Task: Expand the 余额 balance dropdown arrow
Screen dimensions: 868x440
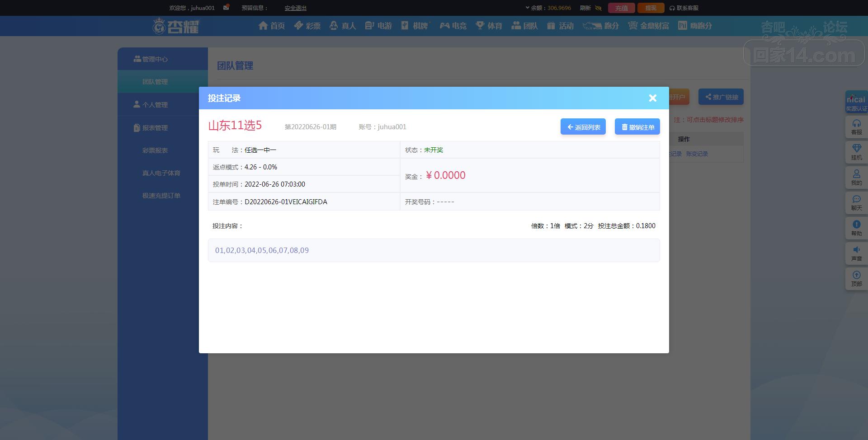Action: (x=527, y=8)
